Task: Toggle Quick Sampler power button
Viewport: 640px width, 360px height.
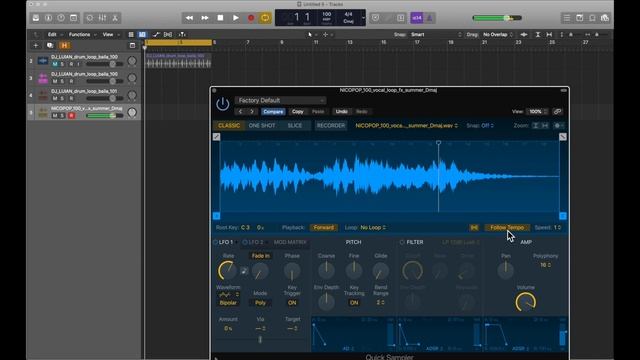Action: point(222,104)
